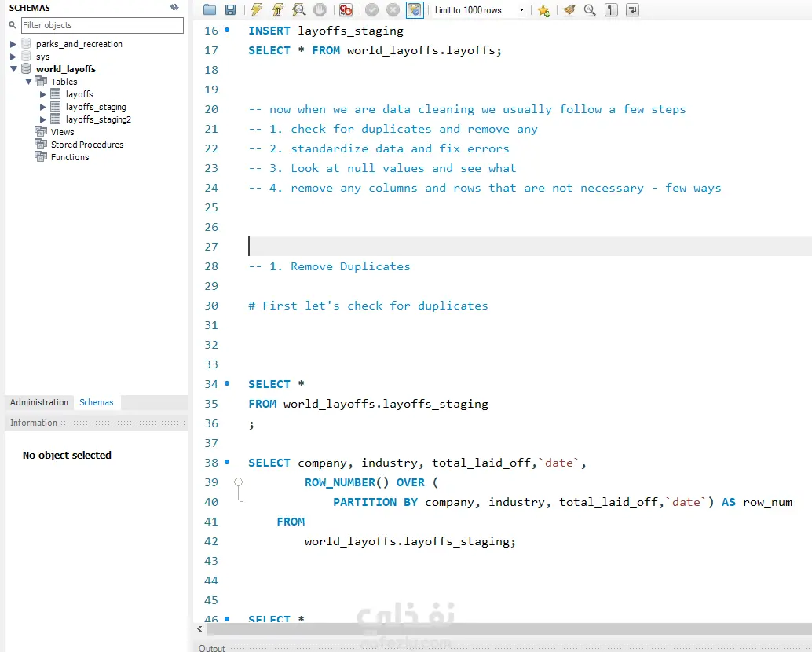
Task: Select the layoffs_staging2 table
Action: tap(98, 119)
